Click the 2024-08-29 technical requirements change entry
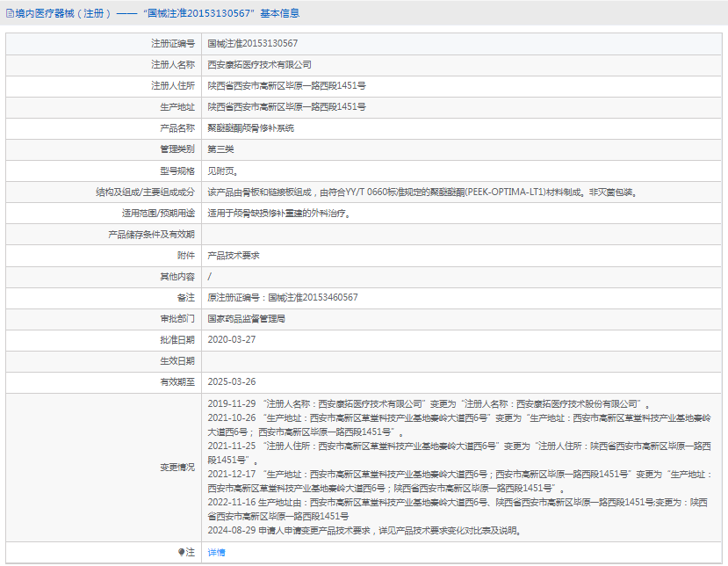The width and height of the screenshot is (728, 566). coord(365,530)
